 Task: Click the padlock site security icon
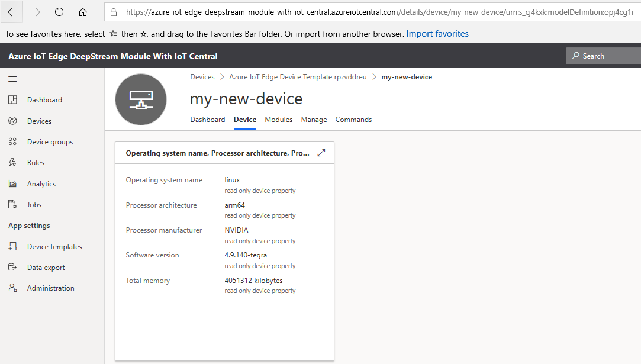click(114, 12)
